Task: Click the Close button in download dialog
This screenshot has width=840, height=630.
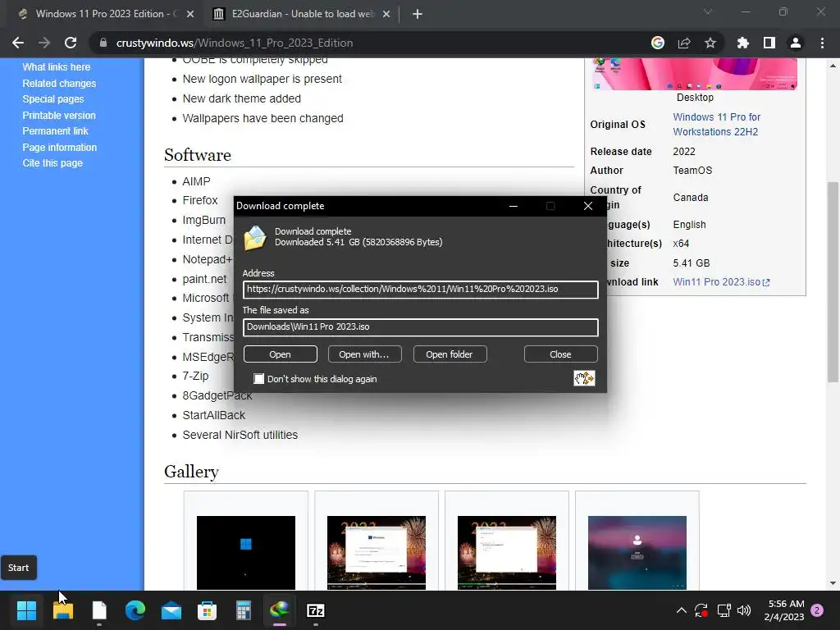Action: pos(560,354)
